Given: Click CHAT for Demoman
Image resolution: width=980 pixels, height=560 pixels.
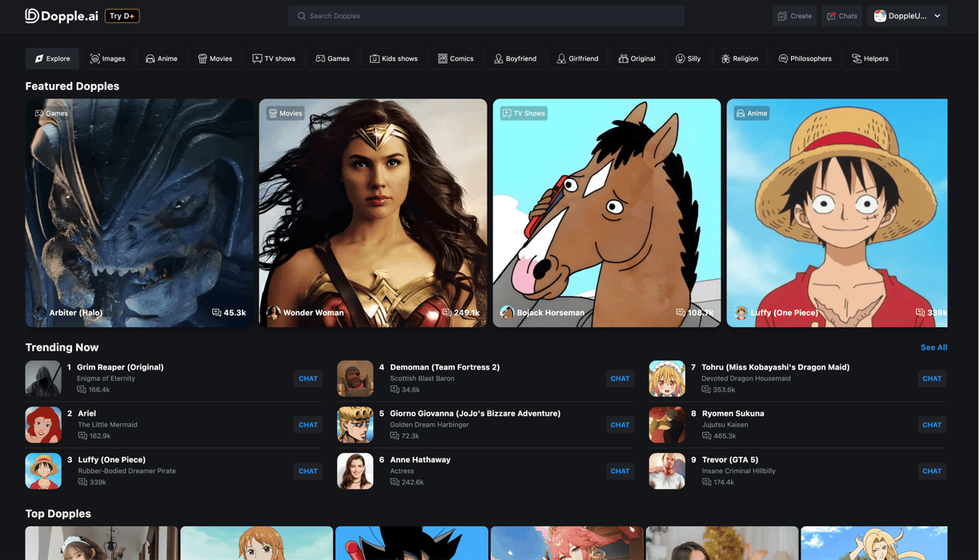Looking at the screenshot, I should pyautogui.click(x=621, y=378).
